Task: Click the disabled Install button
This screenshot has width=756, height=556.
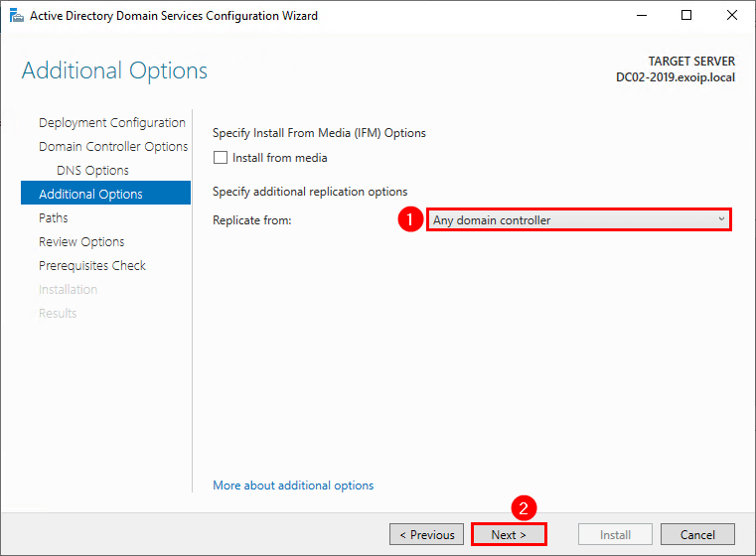Action: point(615,534)
